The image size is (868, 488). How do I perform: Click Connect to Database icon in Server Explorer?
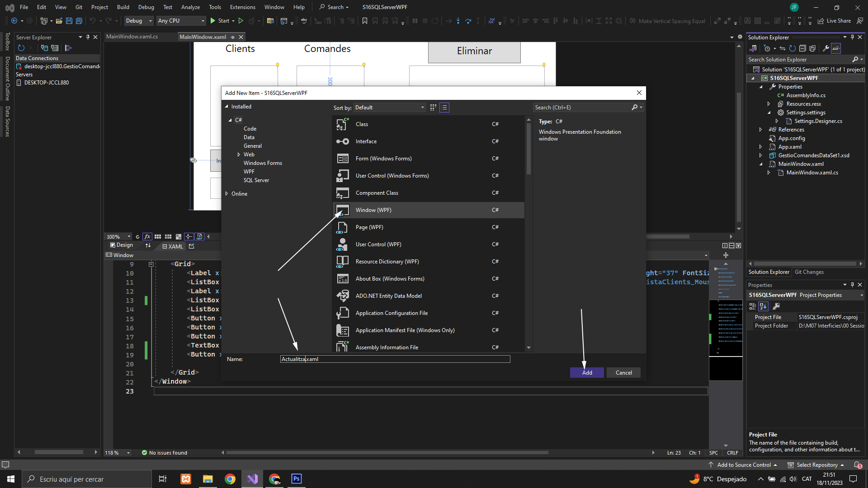coord(44,48)
